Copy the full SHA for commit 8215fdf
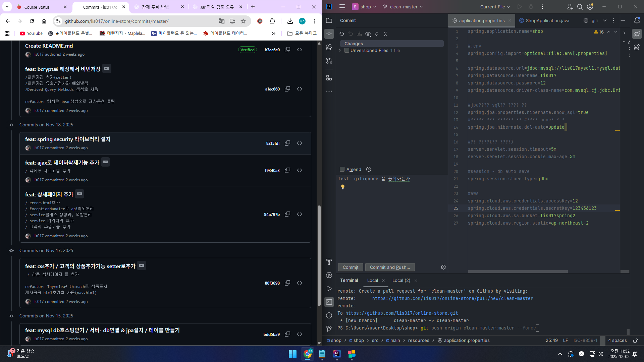 point(287,143)
